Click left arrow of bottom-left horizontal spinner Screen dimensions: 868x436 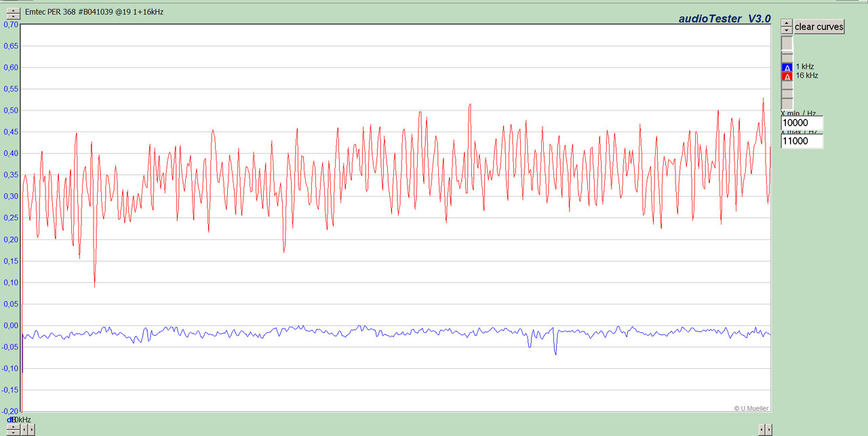(24, 429)
